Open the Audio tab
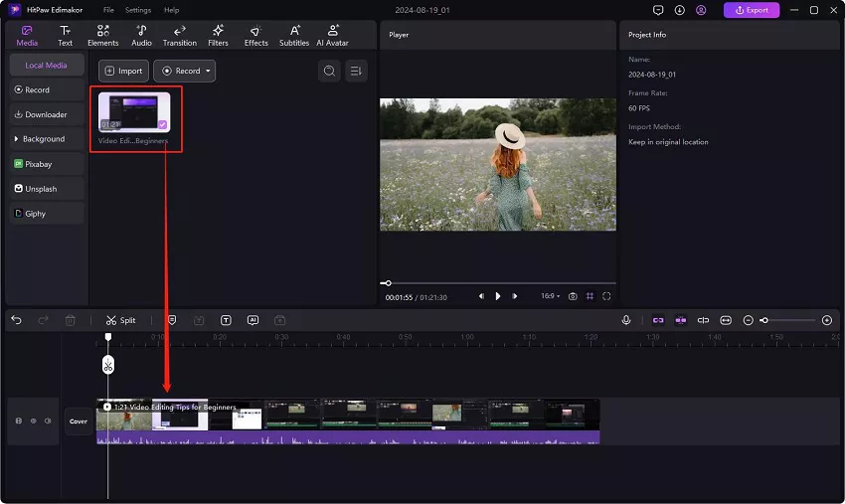 (x=142, y=36)
